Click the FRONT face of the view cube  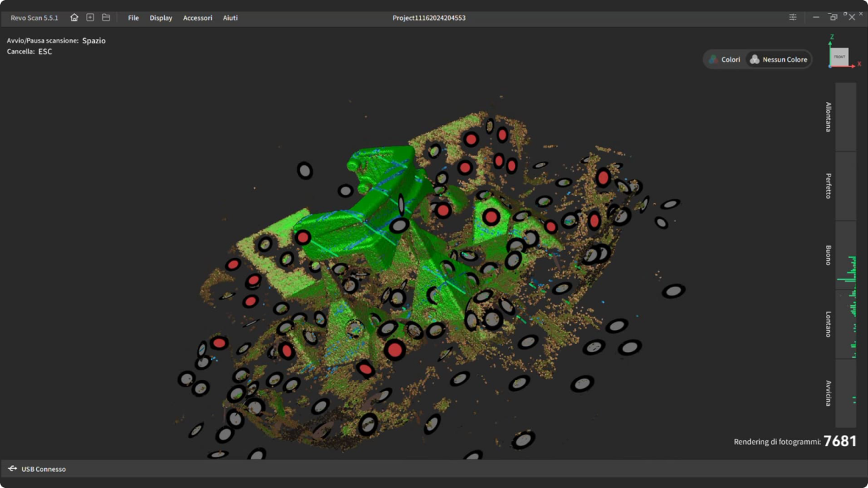point(839,57)
